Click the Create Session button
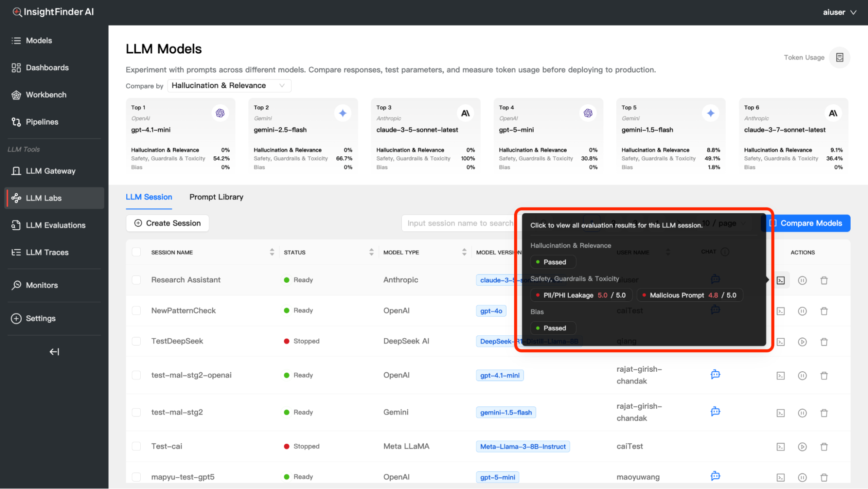Screen dimensions: 868x489 167,223
